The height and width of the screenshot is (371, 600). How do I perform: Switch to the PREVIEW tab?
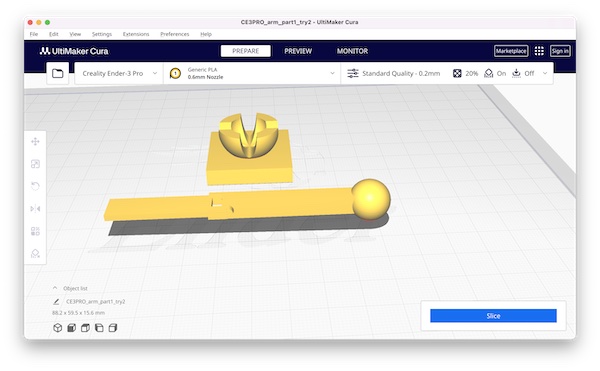(x=298, y=51)
